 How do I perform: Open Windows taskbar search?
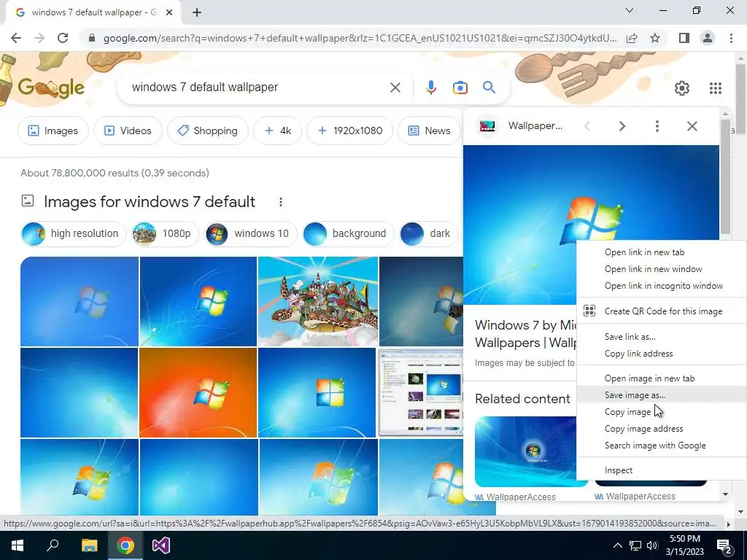pos(53,545)
